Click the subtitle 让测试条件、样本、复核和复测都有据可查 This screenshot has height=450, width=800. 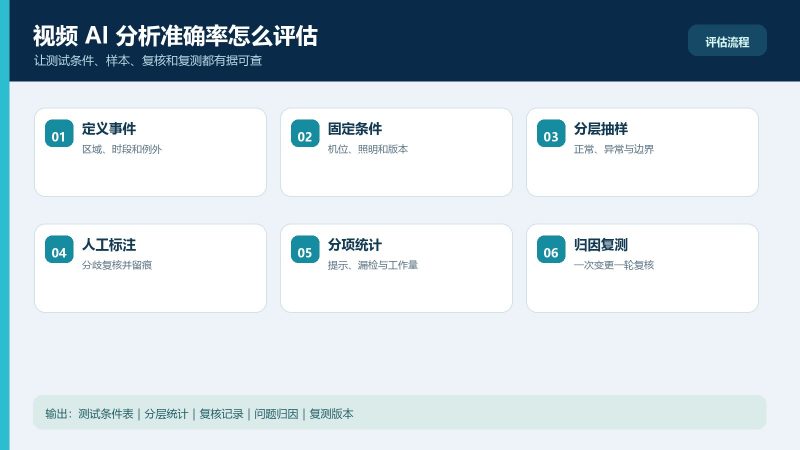coord(148,61)
